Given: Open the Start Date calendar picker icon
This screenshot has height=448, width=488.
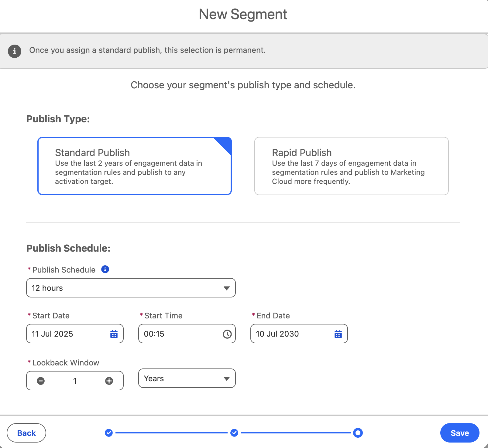Looking at the screenshot, I should 114,334.
